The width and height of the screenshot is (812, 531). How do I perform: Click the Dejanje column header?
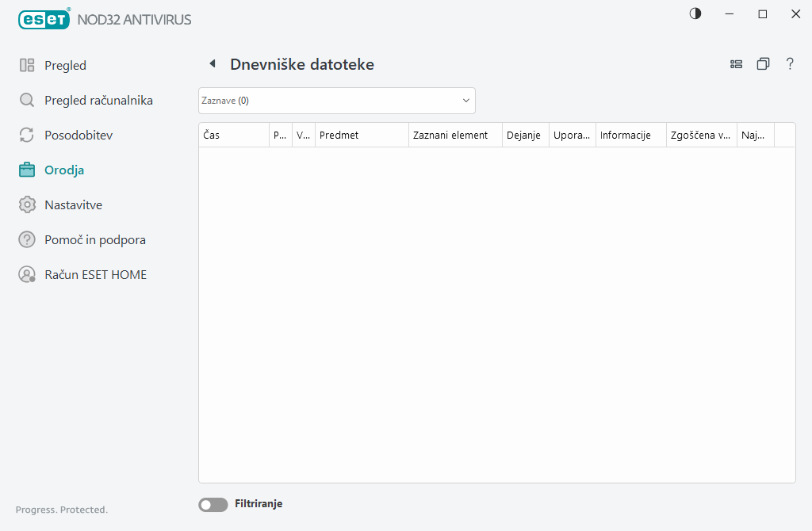pyautogui.click(x=524, y=136)
